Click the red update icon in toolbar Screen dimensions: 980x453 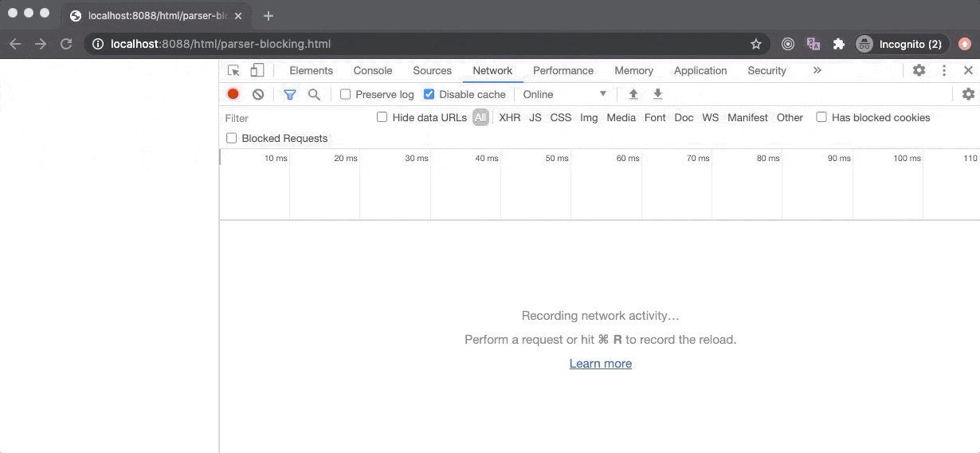965,44
